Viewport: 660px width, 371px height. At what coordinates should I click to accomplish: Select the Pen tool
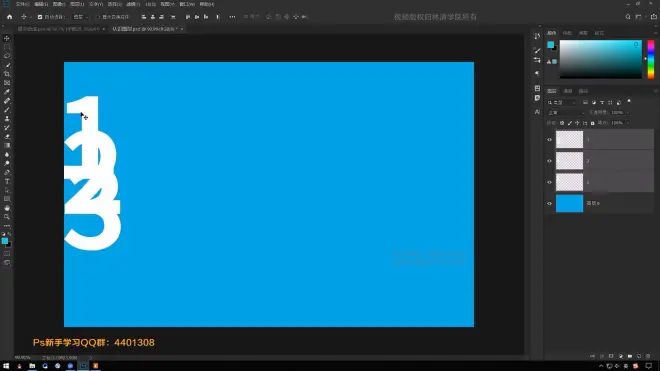[7, 173]
